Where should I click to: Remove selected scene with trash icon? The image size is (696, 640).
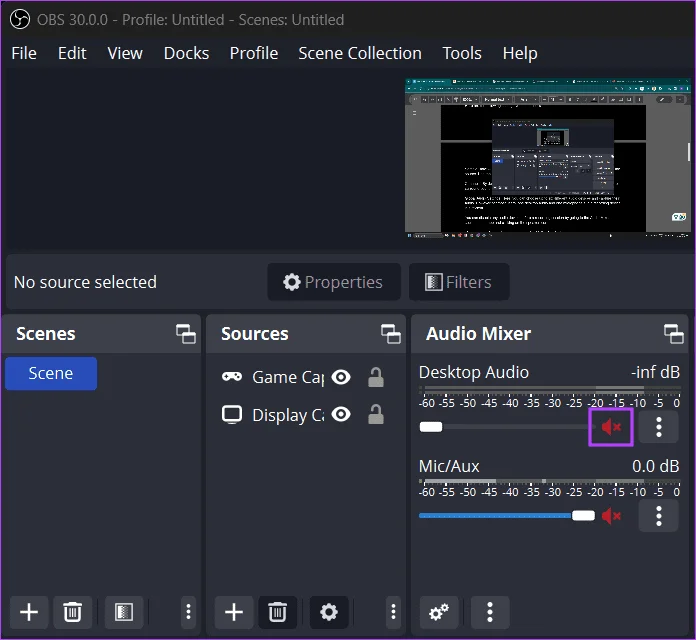(72, 612)
